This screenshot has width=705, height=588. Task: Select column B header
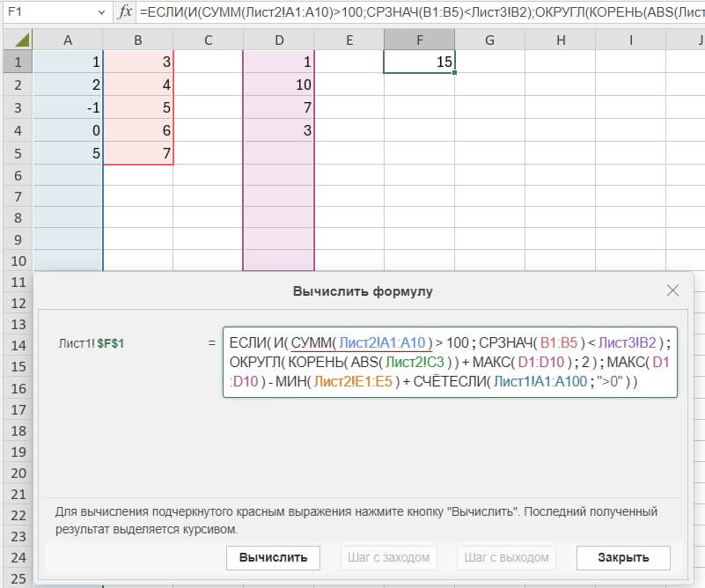click(x=137, y=40)
